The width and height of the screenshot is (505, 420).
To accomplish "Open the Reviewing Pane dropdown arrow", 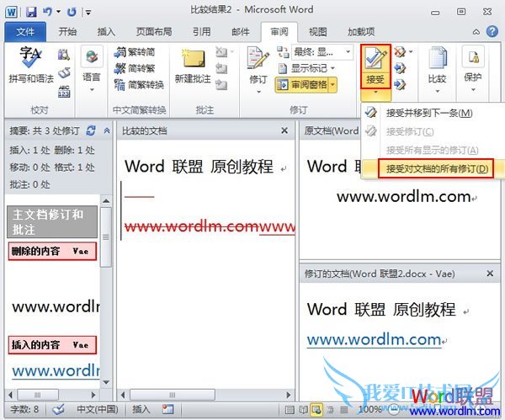I will [x=333, y=85].
